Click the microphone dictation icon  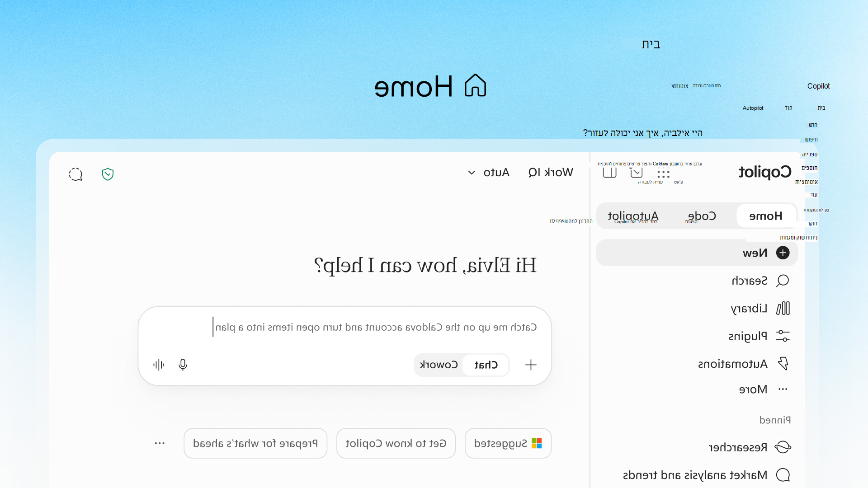tap(183, 365)
